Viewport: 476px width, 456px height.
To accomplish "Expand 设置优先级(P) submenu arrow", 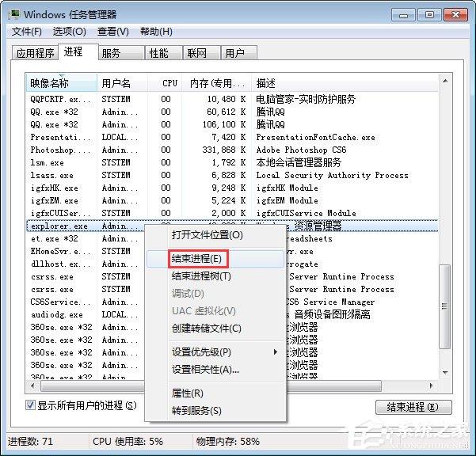I will (276, 352).
